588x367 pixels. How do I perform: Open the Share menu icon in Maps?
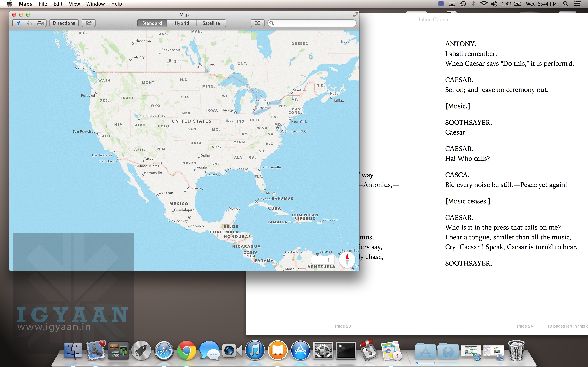88,23
